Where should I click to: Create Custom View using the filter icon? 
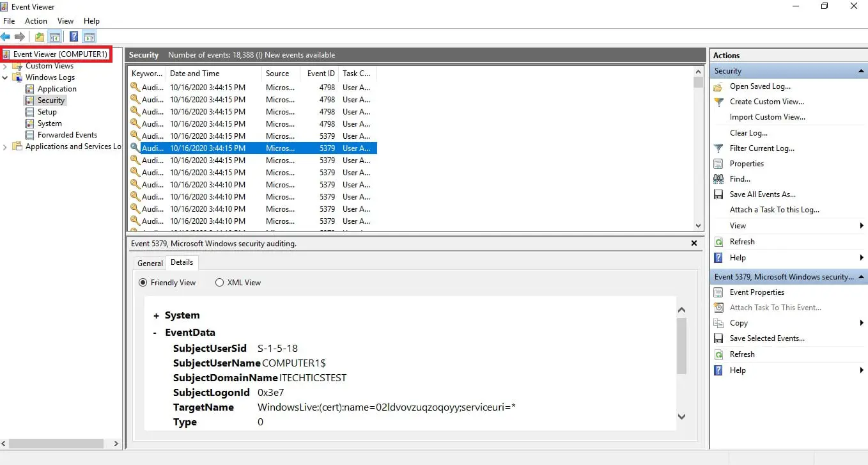click(x=767, y=102)
